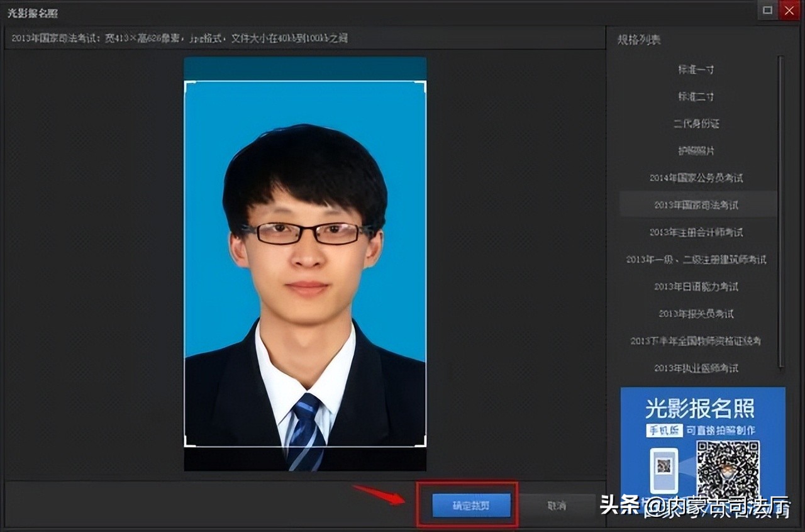Pick 2013下半年全国教师资格证统考 spec
Screen dimensions: 805x532
pyautogui.click(x=698, y=340)
